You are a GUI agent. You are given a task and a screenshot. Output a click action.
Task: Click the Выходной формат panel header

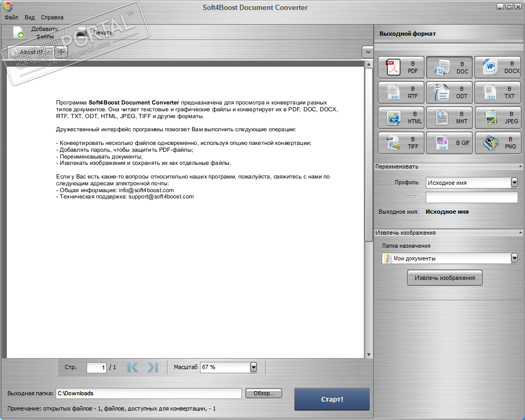click(407, 34)
